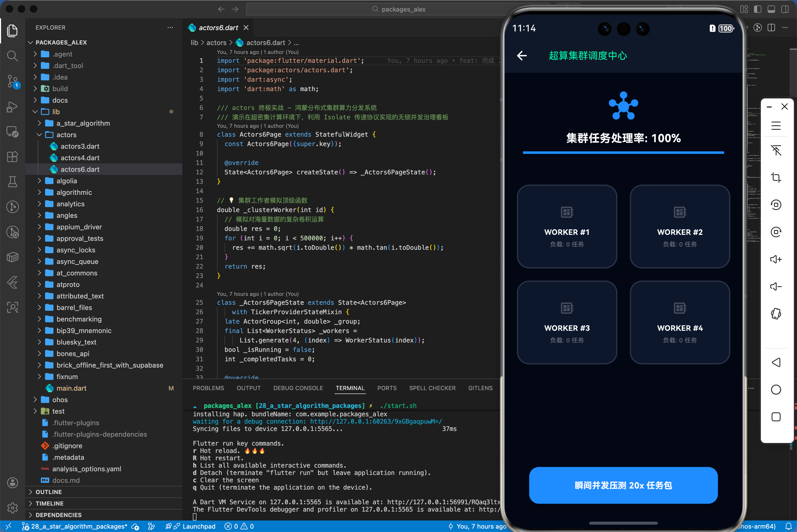Image resolution: width=797 pixels, height=532 pixels.
Task: Click the emulator volume up icon
Action: coord(776,259)
